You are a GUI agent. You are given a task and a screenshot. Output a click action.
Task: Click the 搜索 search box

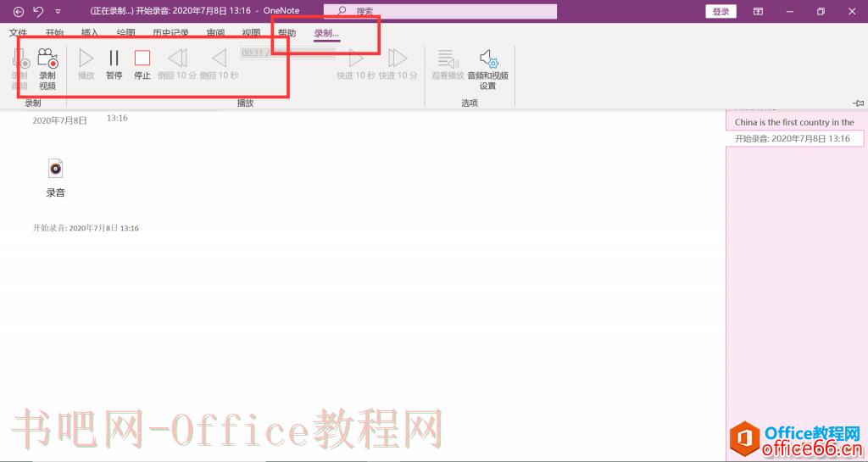[x=440, y=11]
